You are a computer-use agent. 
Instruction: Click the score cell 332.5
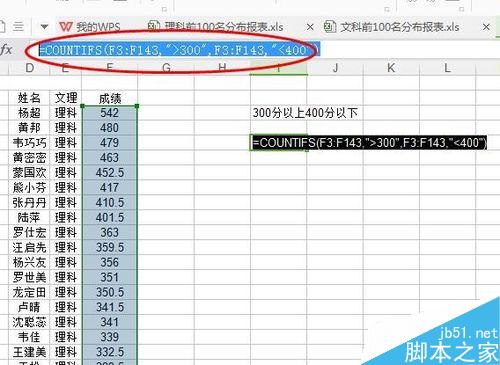click(110, 352)
